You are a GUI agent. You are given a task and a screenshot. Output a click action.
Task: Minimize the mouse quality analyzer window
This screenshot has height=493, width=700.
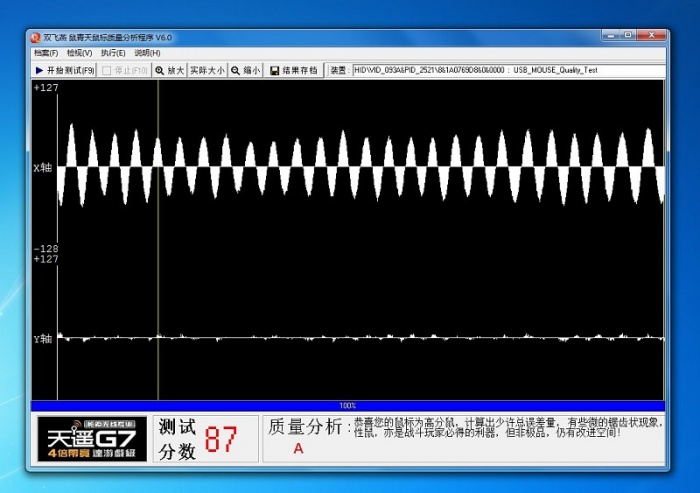[612, 35]
